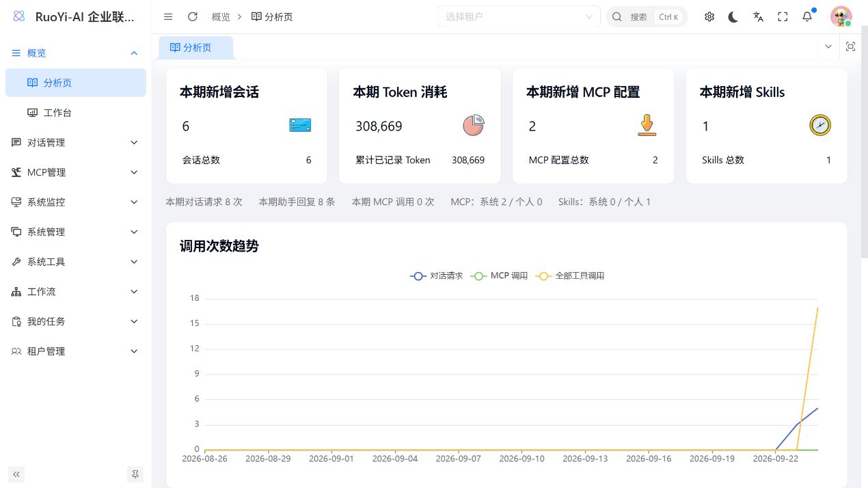Toggle the 全部工具调用 legend series
868x488 pixels.
coord(570,276)
